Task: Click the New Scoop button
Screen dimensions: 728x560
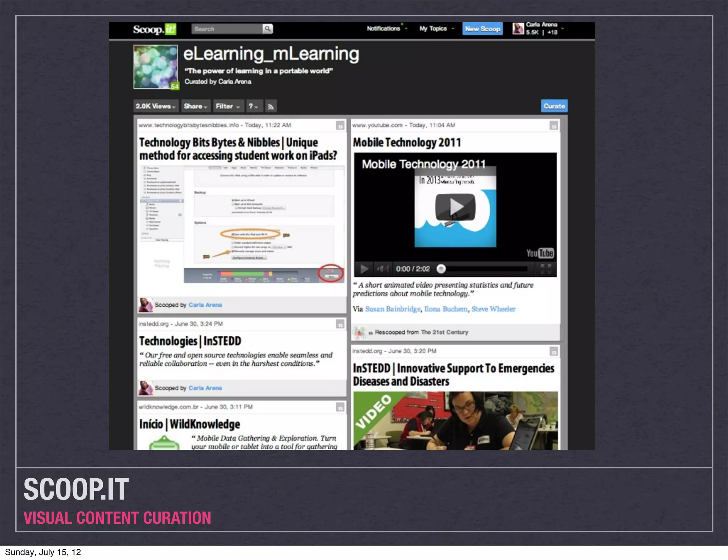Action: 482,29
